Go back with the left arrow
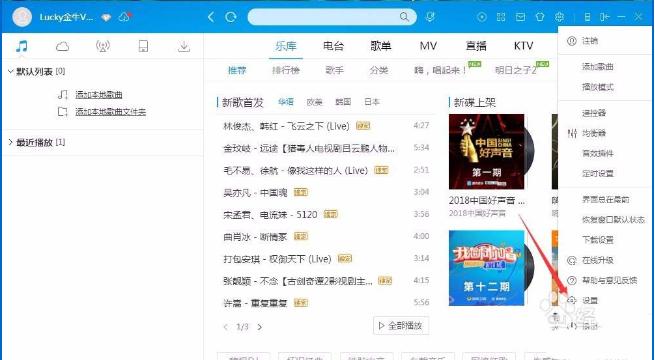 (x=211, y=17)
